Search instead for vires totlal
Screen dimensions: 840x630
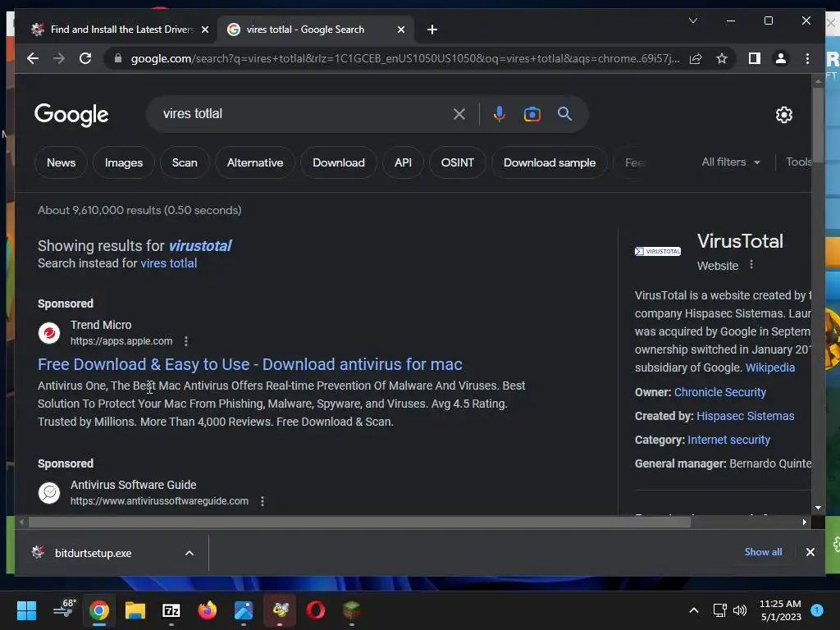(169, 263)
